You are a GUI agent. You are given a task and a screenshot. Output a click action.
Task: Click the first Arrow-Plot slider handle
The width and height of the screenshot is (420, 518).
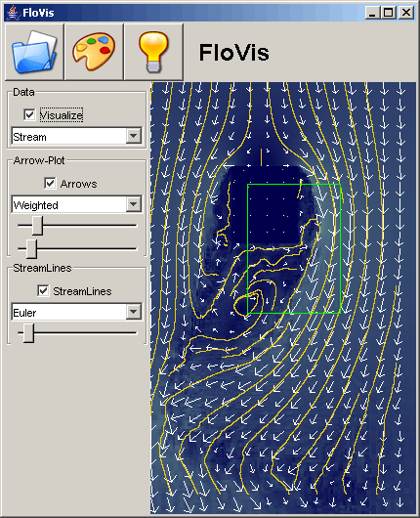tap(37, 226)
